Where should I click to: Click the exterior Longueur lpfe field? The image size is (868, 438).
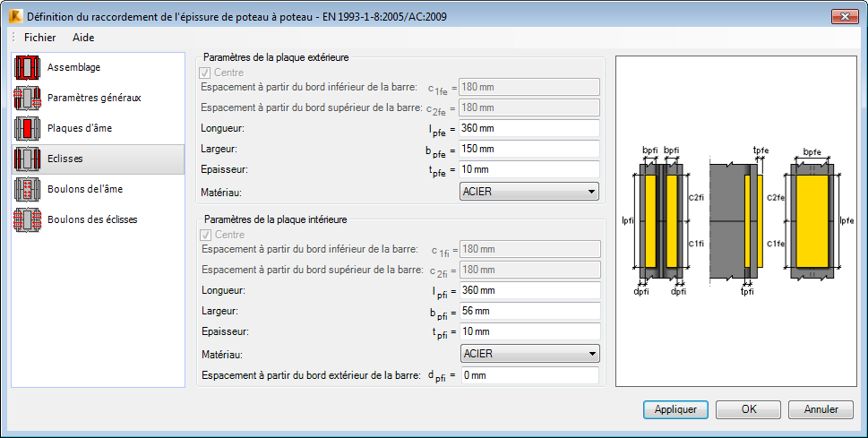pos(529,128)
